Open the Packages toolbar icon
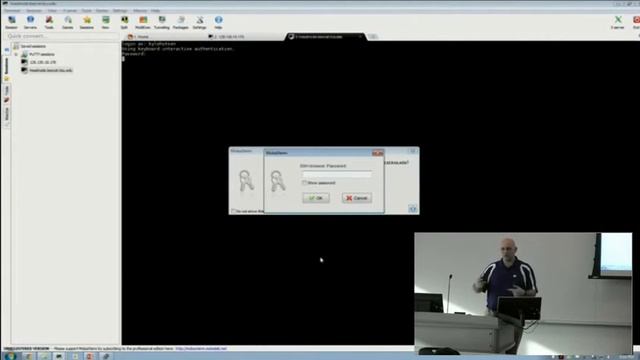Viewport: 640px width, 360px height. [180, 22]
